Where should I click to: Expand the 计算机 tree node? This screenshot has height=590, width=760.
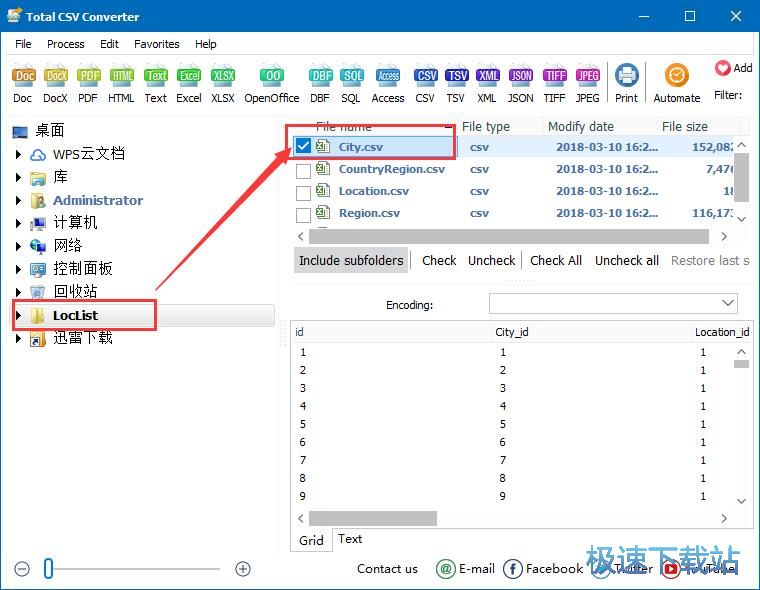pos(18,223)
